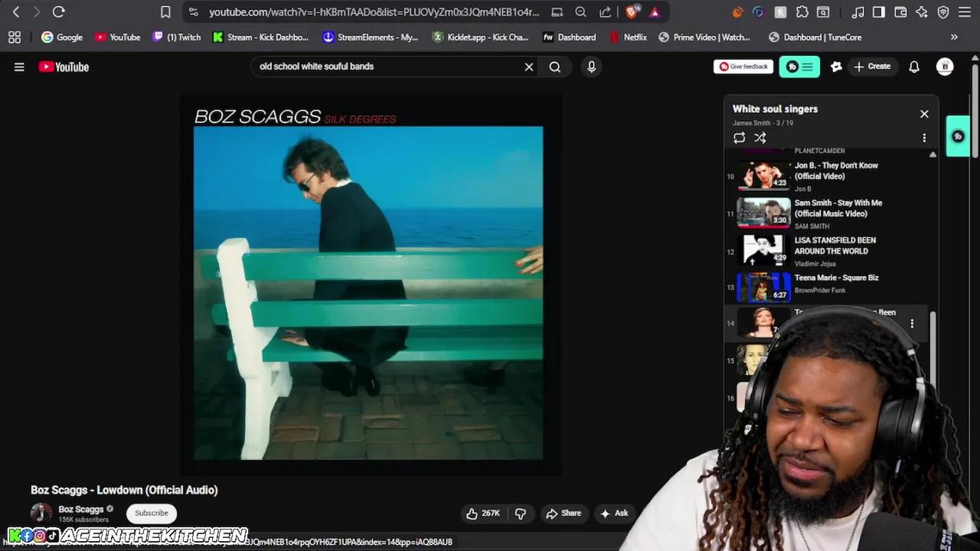Screen dimensions: 980x551
Task: Toggle playlist loop
Action: coord(739,138)
